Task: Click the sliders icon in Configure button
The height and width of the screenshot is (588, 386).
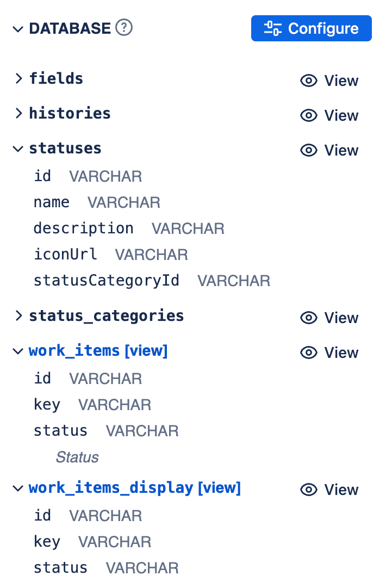Action: pyautogui.click(x=273, y=28)
